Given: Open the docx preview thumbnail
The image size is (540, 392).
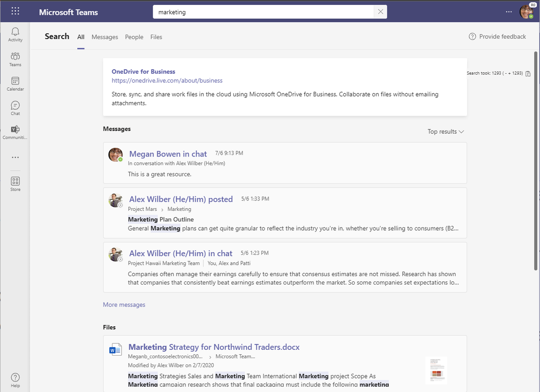Looking at the screenshot, I should coord(436,370).
